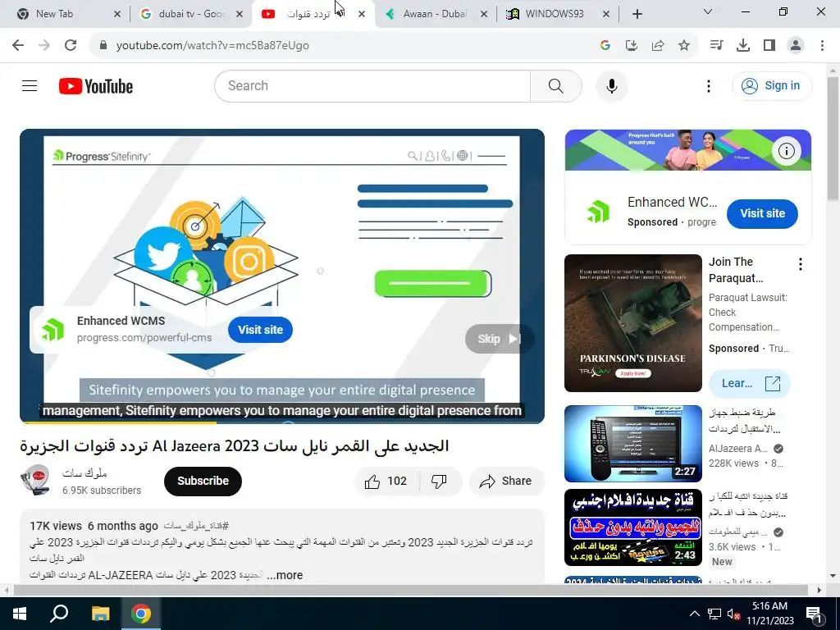Show hidden system tray icons
Viewport: 840px width, 630px height.
(x=694, y=614)
